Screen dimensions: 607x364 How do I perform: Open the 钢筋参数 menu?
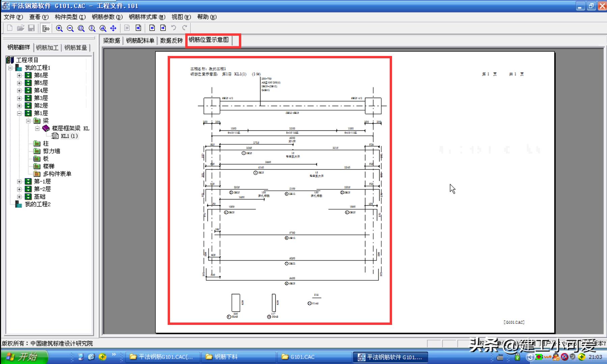coord(107,17)
